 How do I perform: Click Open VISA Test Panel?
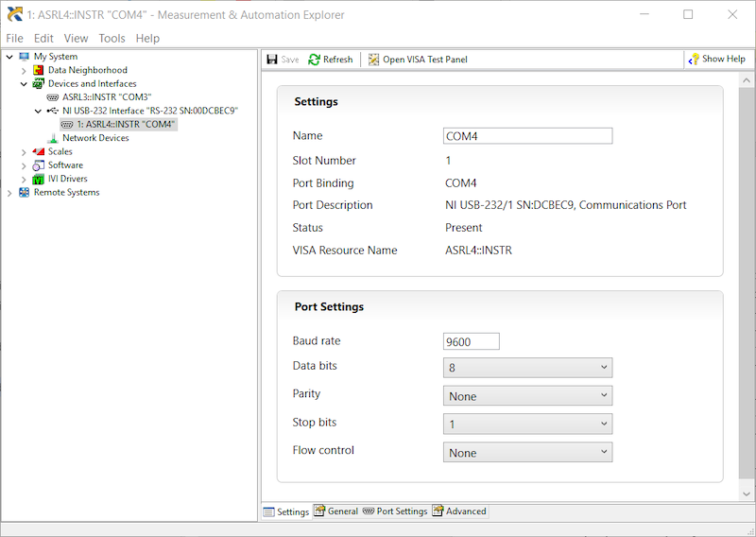(x=418, y=60)
